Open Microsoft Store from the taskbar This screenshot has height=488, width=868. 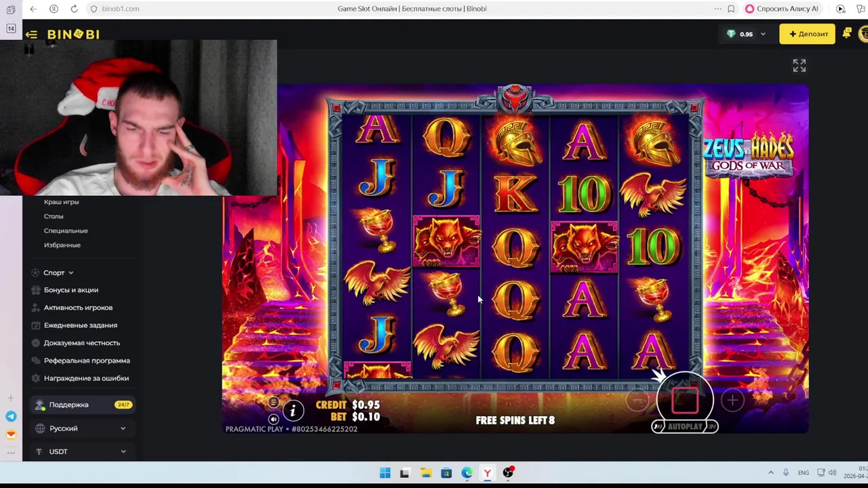(x=446, y=473)
